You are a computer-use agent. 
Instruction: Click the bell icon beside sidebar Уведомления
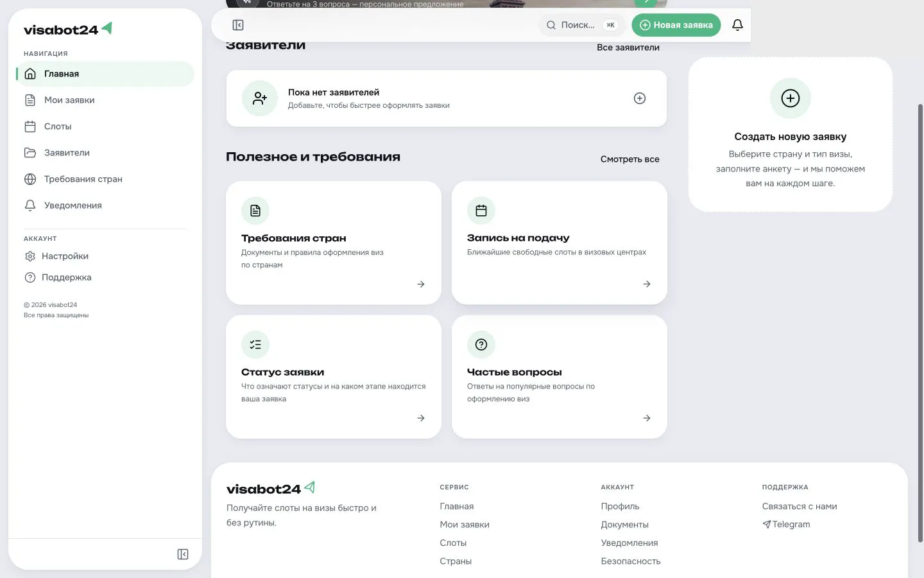coord(30,206)
